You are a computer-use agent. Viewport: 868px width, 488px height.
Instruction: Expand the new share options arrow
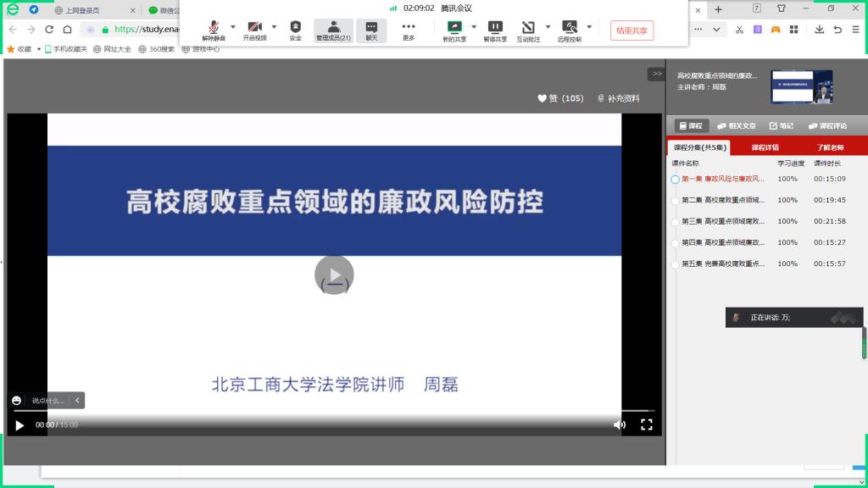pos(474,26)
